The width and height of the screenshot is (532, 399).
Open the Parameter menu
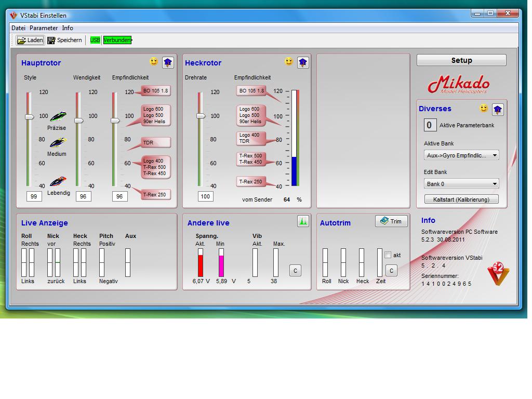(x=44, y=28)
